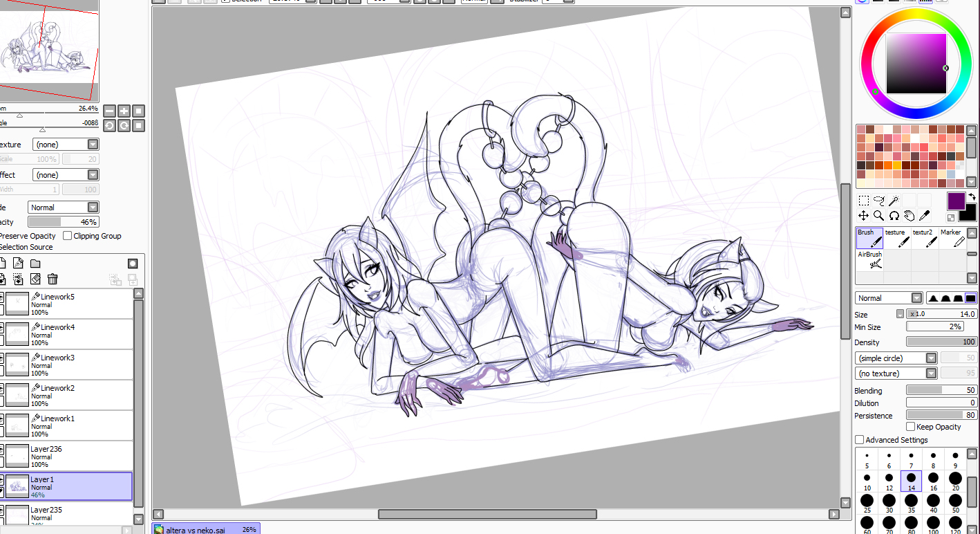Choose brush size preset 14

911,481
